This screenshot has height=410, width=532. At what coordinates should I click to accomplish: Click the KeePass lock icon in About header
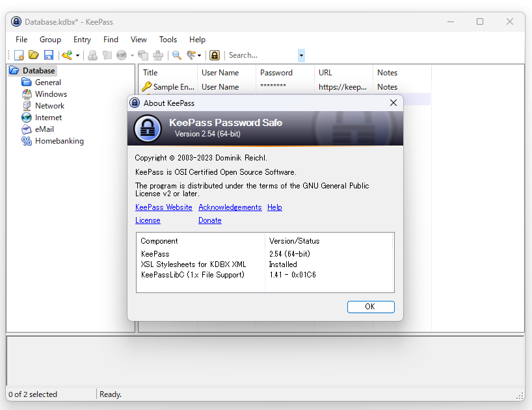(148, 128)
